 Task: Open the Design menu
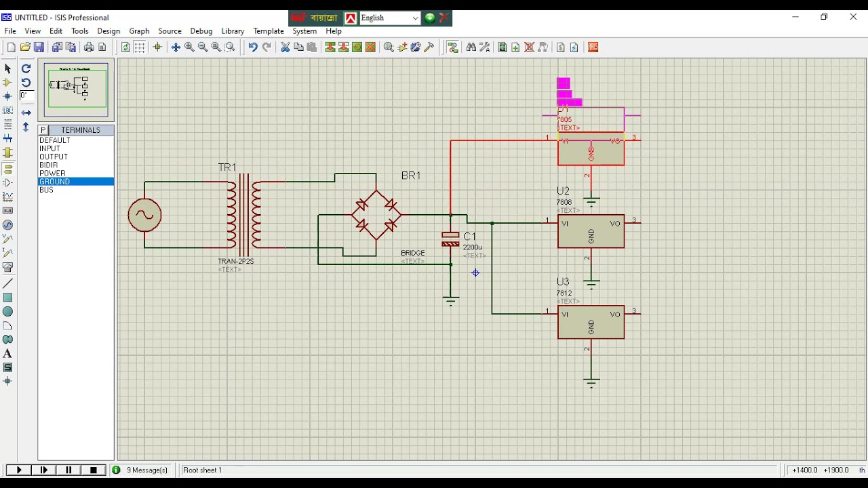pyautogui.click(x=108, y=31)
